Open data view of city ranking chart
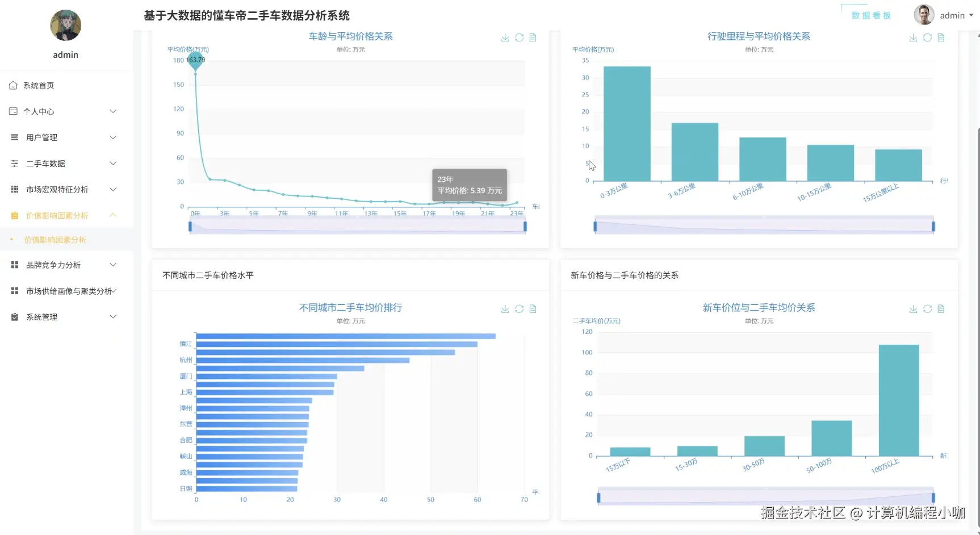The height and width of the screenshot is (535, 980). (533, 309)
